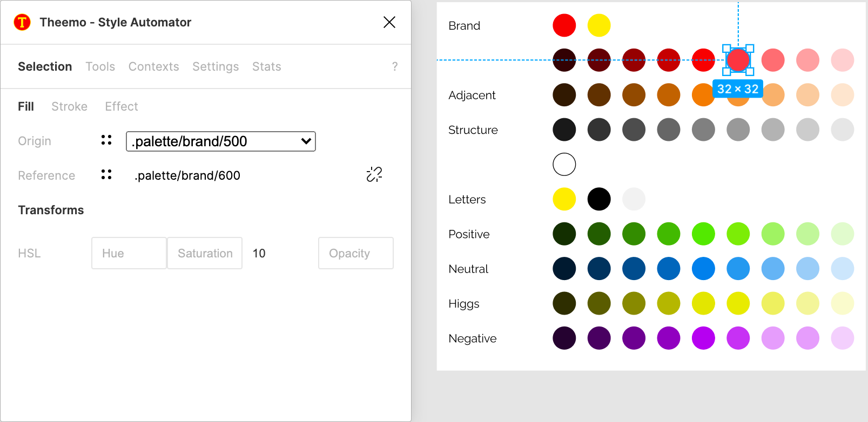Switch to the Tools tab
868x422 pixels.
[x=100, y=66]
